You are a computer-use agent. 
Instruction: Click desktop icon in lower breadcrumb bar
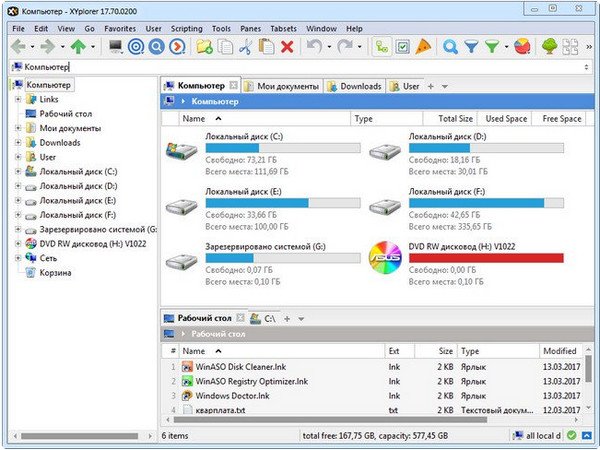[x=169, y=334]
